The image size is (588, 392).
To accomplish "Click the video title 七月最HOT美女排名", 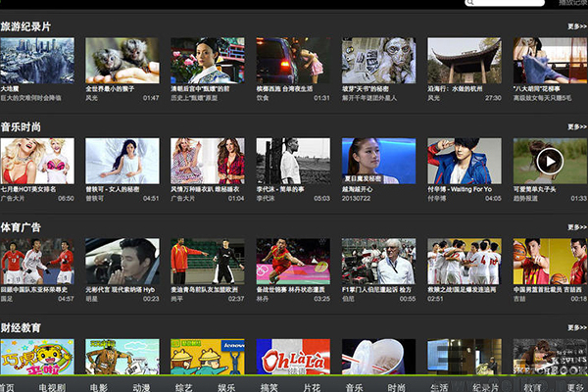I will [x=28, y=189].
